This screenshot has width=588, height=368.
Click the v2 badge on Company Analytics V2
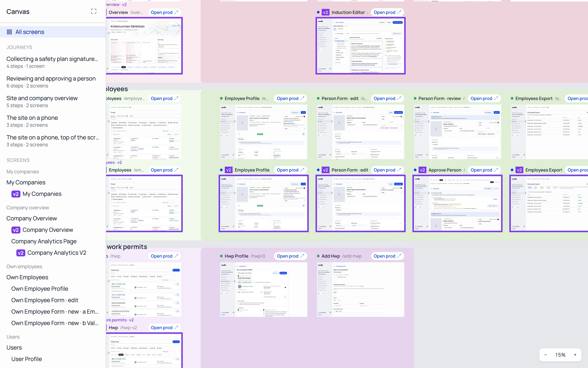[x=21, y=253]
